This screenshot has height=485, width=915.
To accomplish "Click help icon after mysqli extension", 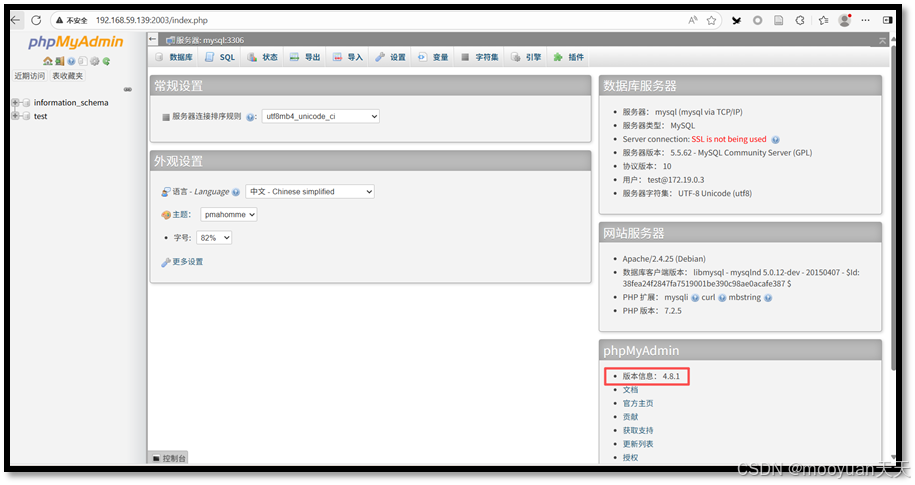I will [695, 298].
